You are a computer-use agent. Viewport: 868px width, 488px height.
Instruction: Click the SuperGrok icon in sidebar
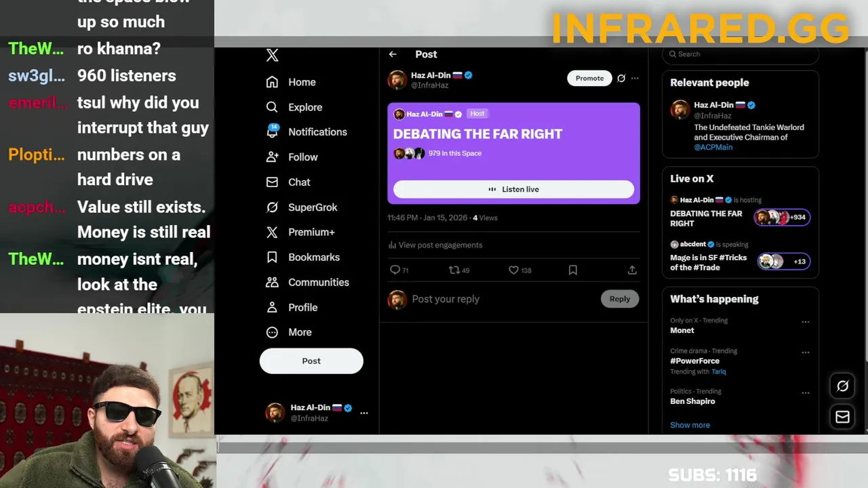coord(272,207)
